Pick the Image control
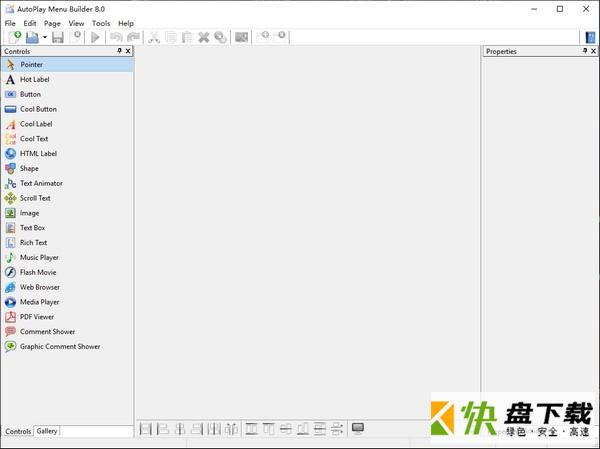 click(x=67, y=213)
